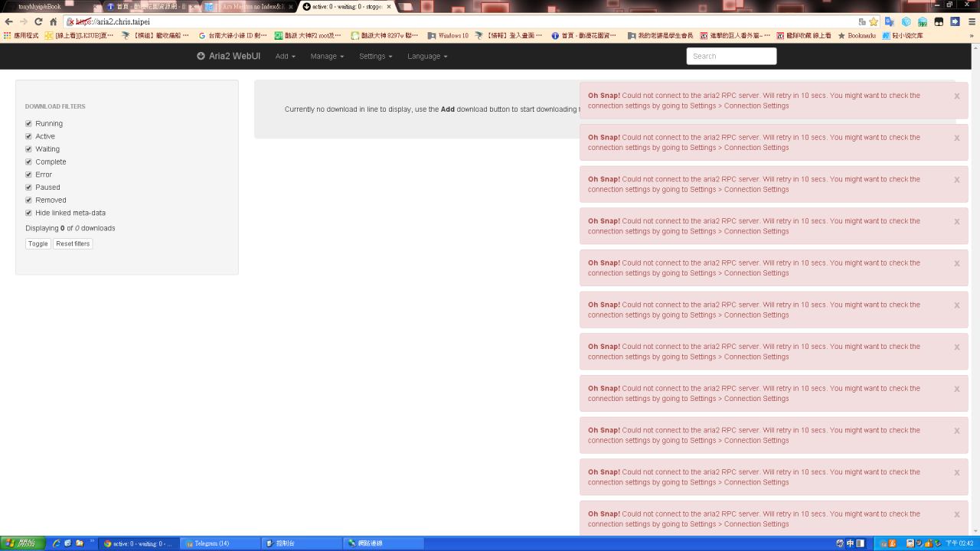
Task: Open the Manage menu
Action: [327, 56]
